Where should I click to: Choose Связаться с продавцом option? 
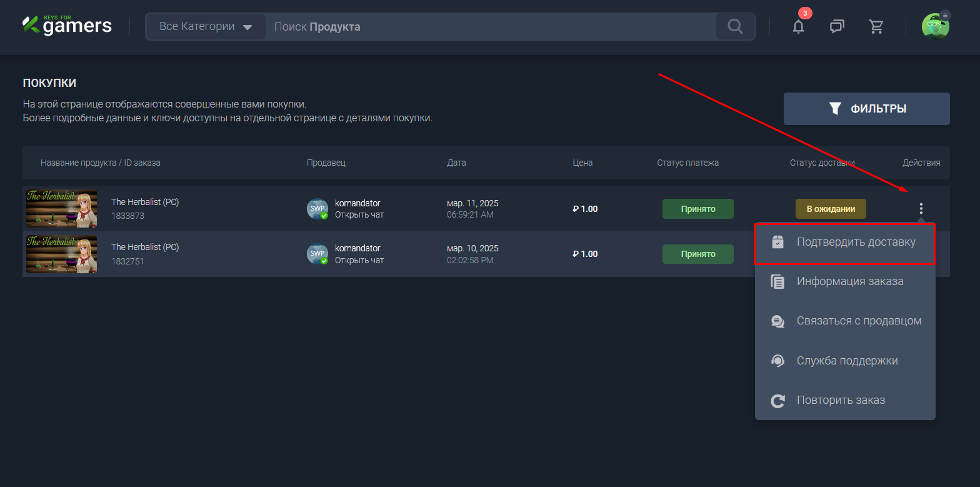845,321
